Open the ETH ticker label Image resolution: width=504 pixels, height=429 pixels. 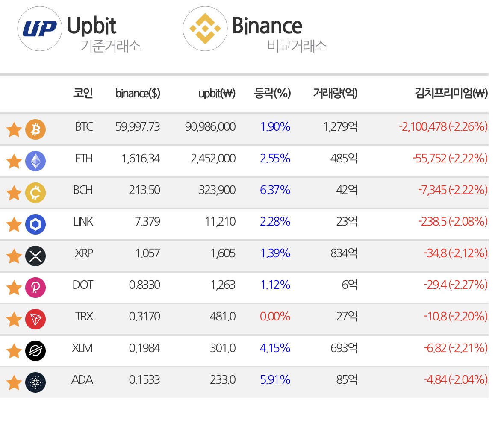(x=84, y=159)
